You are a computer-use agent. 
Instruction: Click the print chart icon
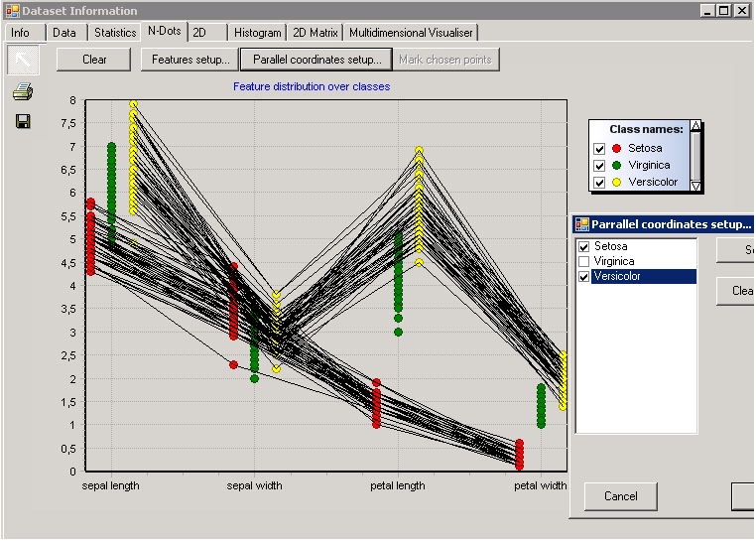[x=23, y=91]
